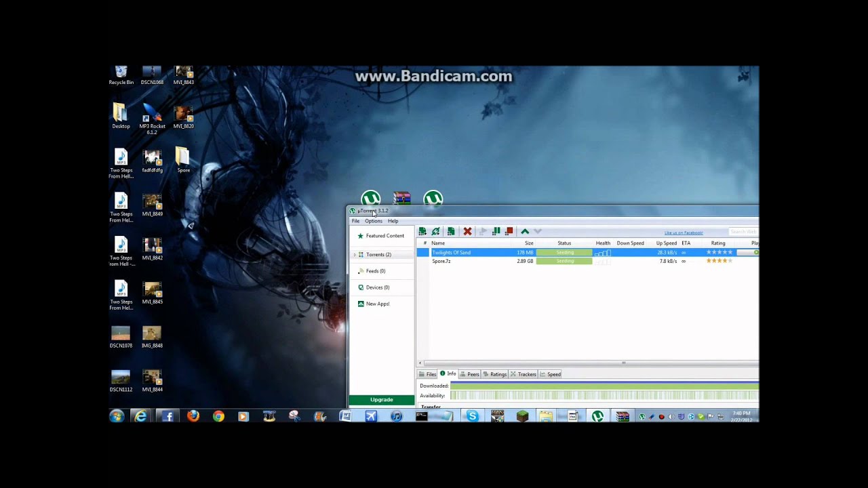Click the greyed Start torrent arrow icon
The image size is (868, 488).
pyautogui.click(x=483, y=232)
